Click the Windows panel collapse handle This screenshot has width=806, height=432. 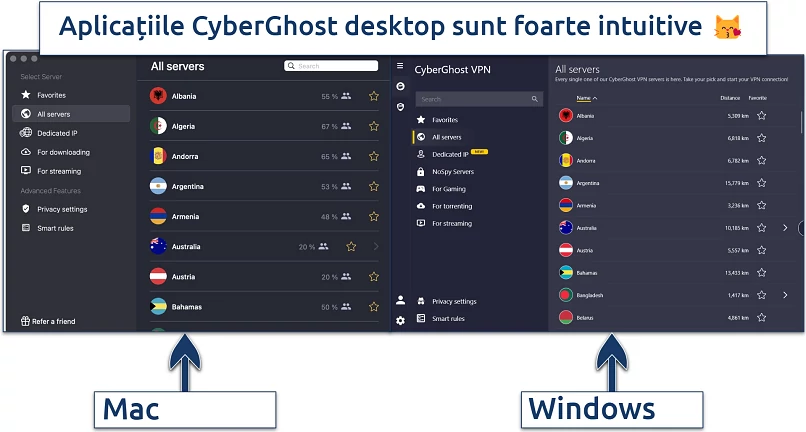coord(801,227)
